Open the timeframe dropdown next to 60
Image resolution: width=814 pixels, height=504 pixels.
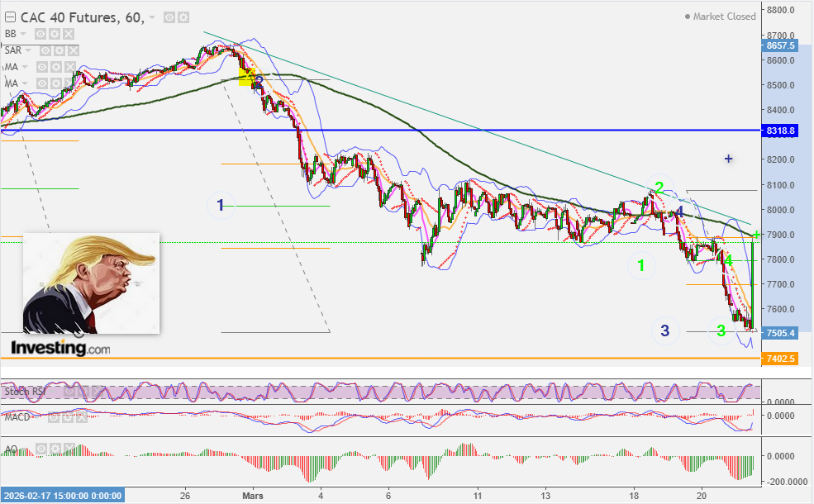(x=152, y=17)
